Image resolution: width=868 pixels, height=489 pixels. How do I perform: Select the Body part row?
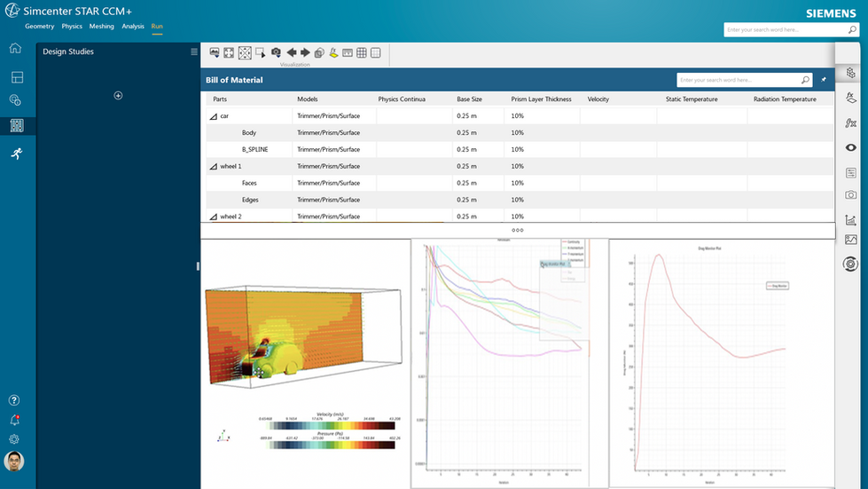[520, 133]
